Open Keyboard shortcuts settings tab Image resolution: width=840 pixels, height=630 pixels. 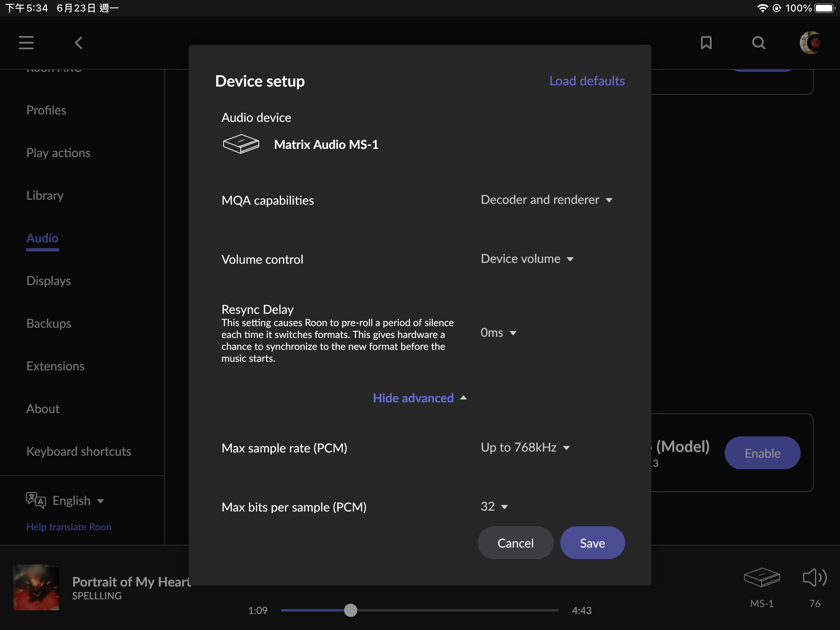tap(78, 451)
